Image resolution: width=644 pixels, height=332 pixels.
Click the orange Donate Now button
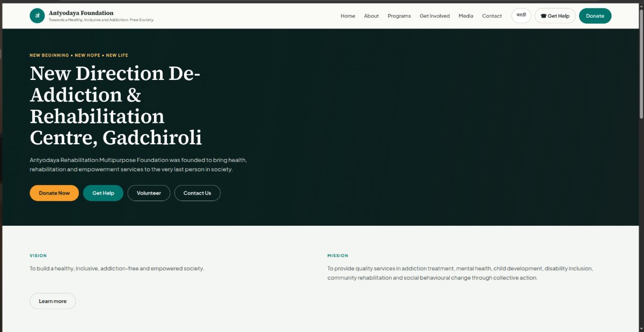(54, 193)
